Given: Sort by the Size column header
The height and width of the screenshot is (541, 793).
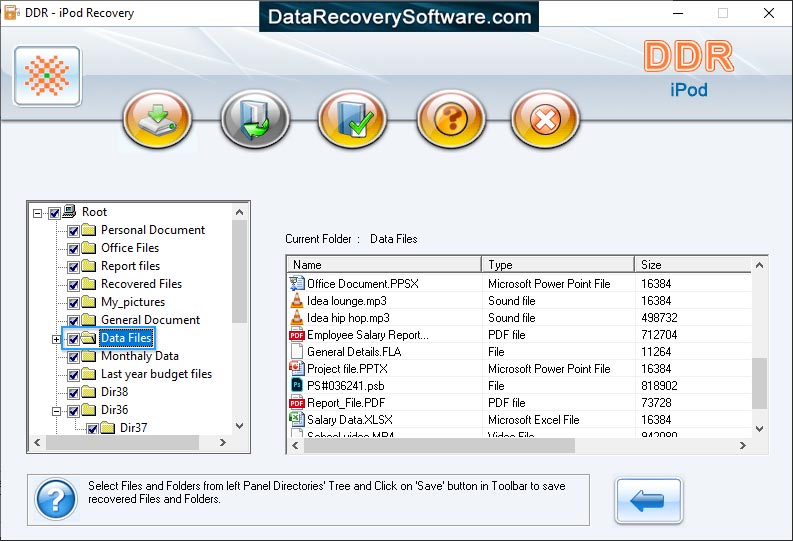Looking at the screenshot, I should tap(693, 264).
